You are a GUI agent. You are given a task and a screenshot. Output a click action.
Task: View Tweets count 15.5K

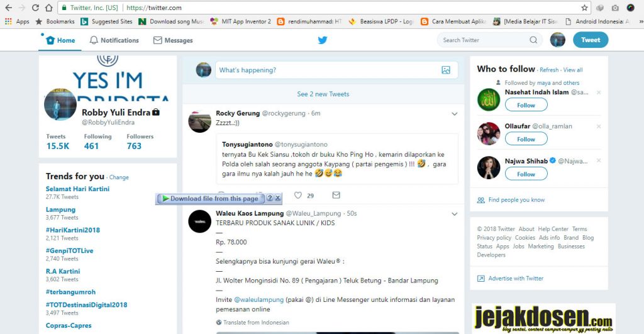(x=57, y=142)
